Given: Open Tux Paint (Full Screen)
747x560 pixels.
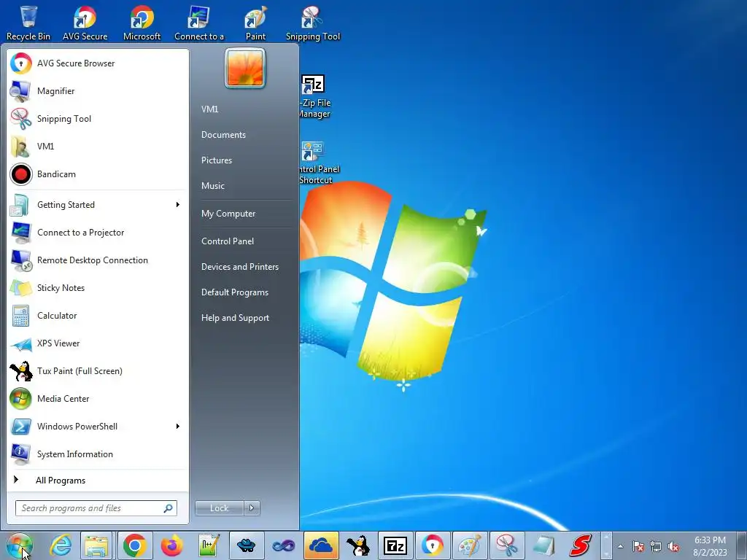Looking at the screenshot, I should (98, 371).
